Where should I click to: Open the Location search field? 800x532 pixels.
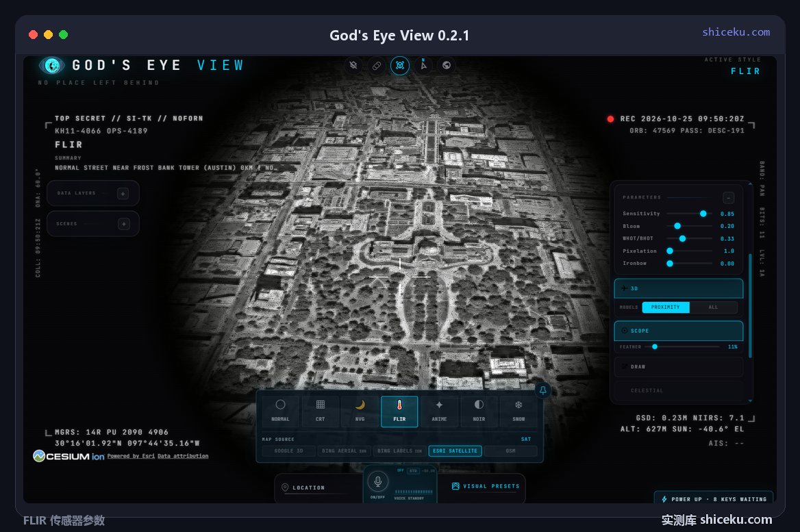(319, 487)
